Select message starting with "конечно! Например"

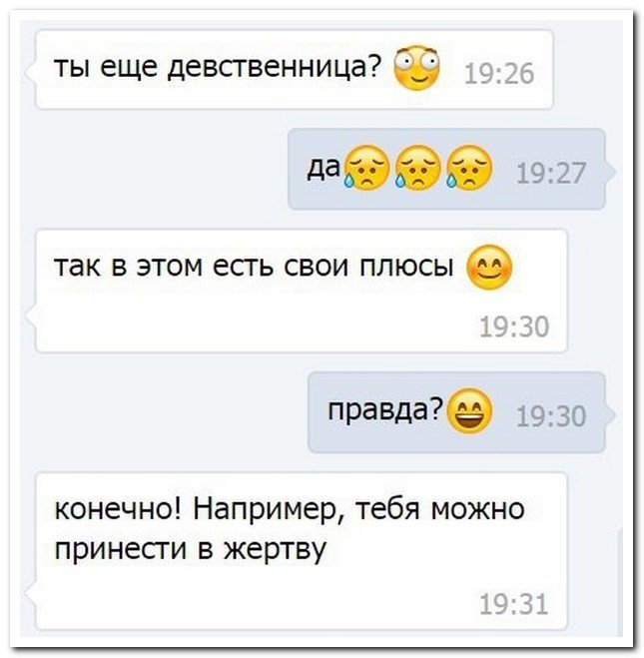coord(302,551)
